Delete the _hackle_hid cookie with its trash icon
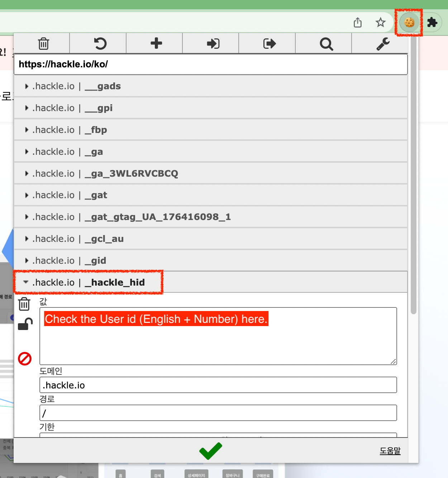The width and height of the screenshot is (448, 478). (24, 304)
